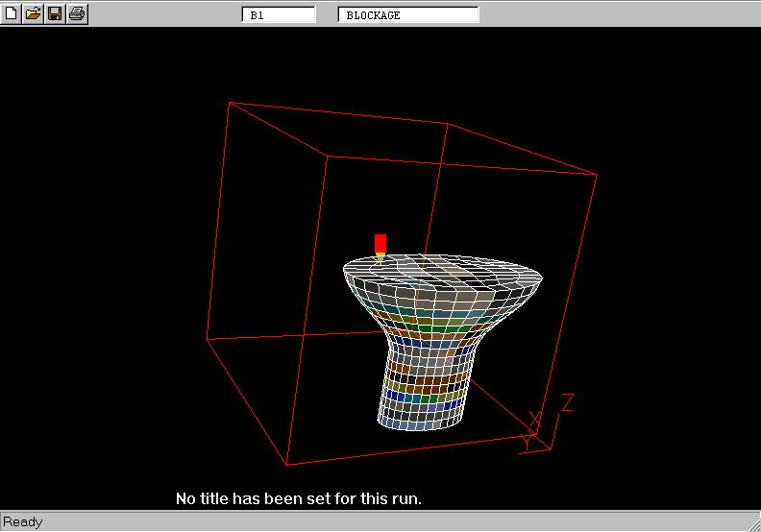
Task: Save the model with the floppy disk icon
Action: [55, 14]
